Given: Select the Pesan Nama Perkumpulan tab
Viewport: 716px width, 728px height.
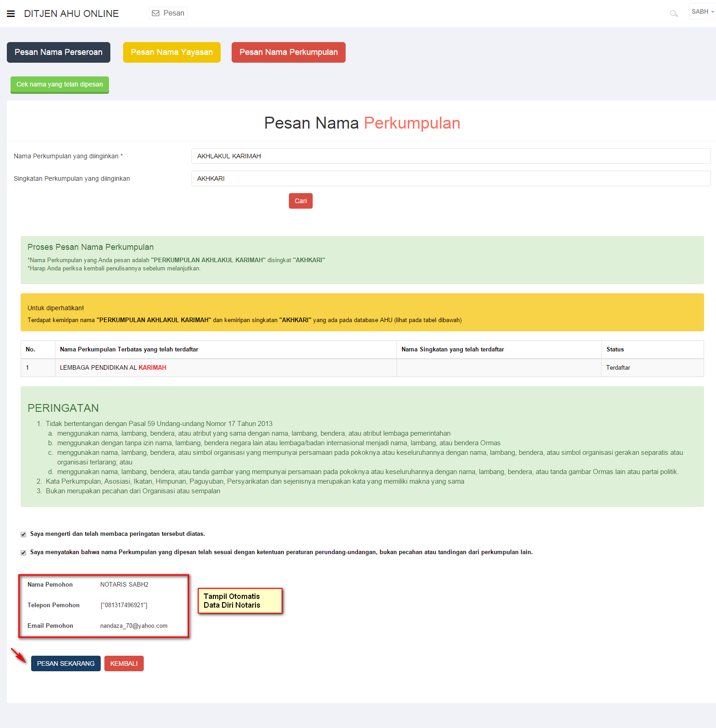Looking at the screenshot, I should coord(288,52).
